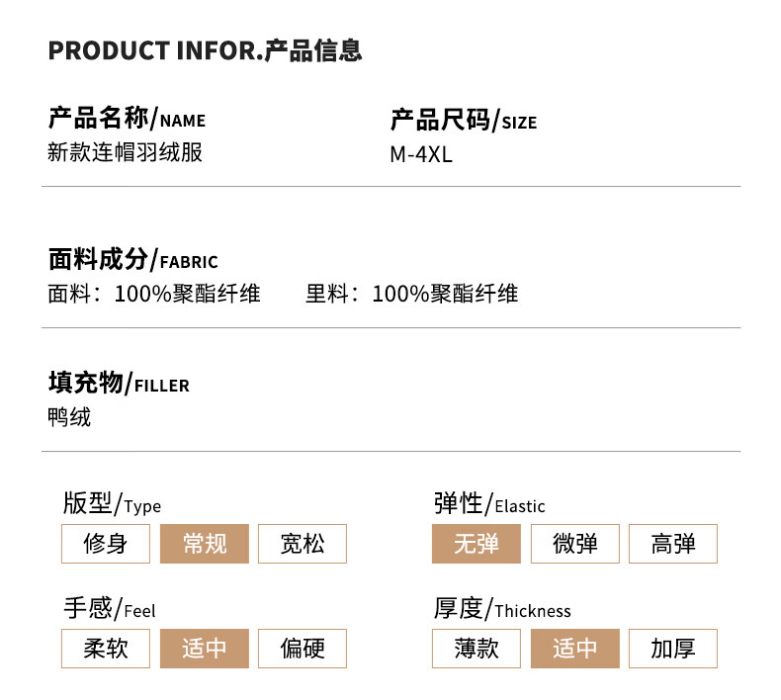This screenshot has width=781, height=700.
Task: Click the 里料 100%聚酯纤维 lining text
Action: [x=412, y=294]
